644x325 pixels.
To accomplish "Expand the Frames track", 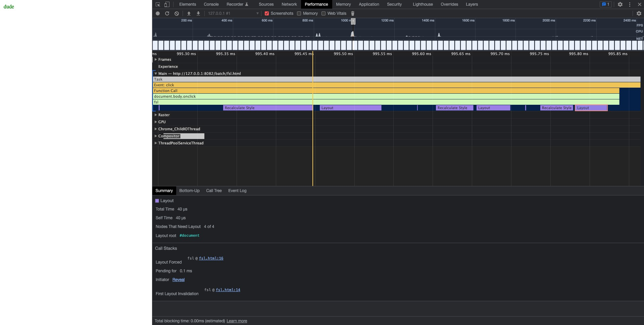I will point(156,59).
